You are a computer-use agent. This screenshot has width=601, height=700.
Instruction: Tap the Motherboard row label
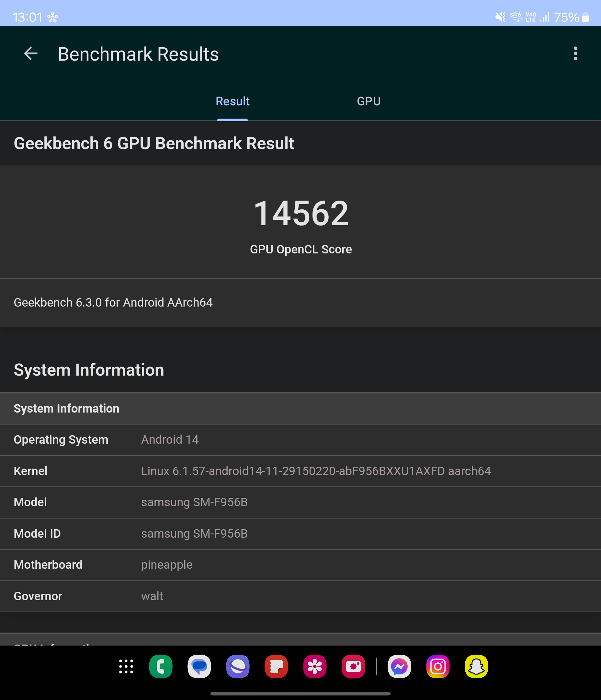(x=48, y=565)
